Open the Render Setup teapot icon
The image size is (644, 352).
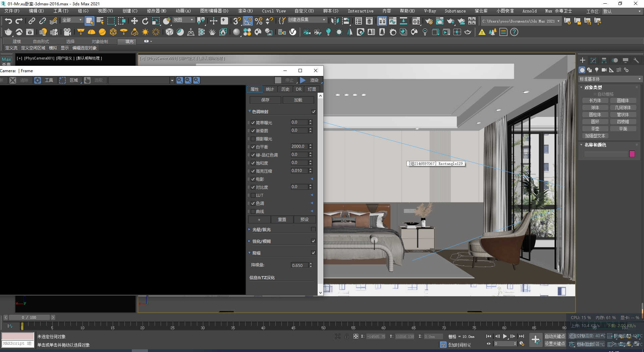[x=429, y=21]
